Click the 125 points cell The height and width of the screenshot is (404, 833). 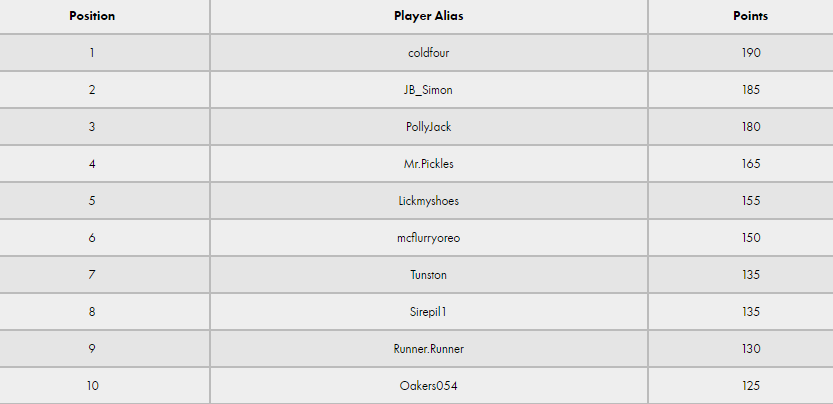coord(751,385)
